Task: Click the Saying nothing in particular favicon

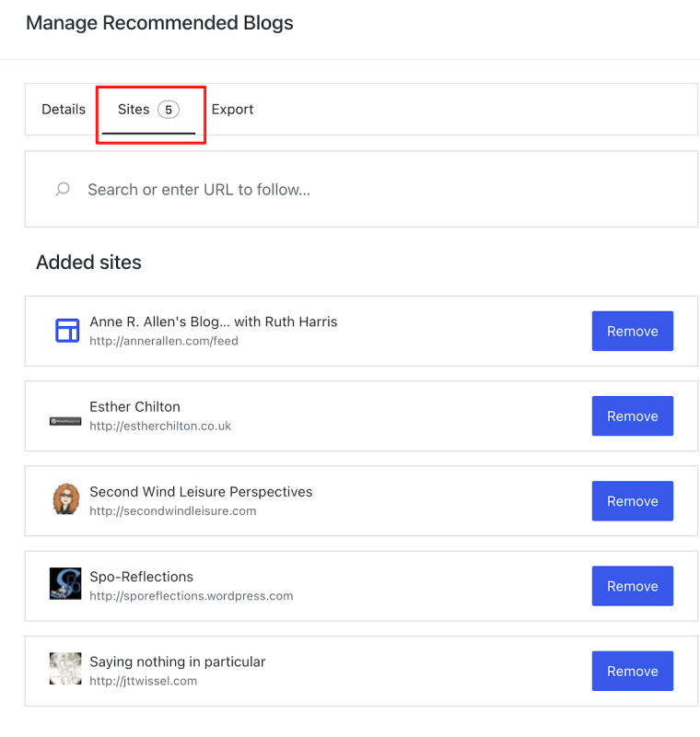Action: pos(65,669)
